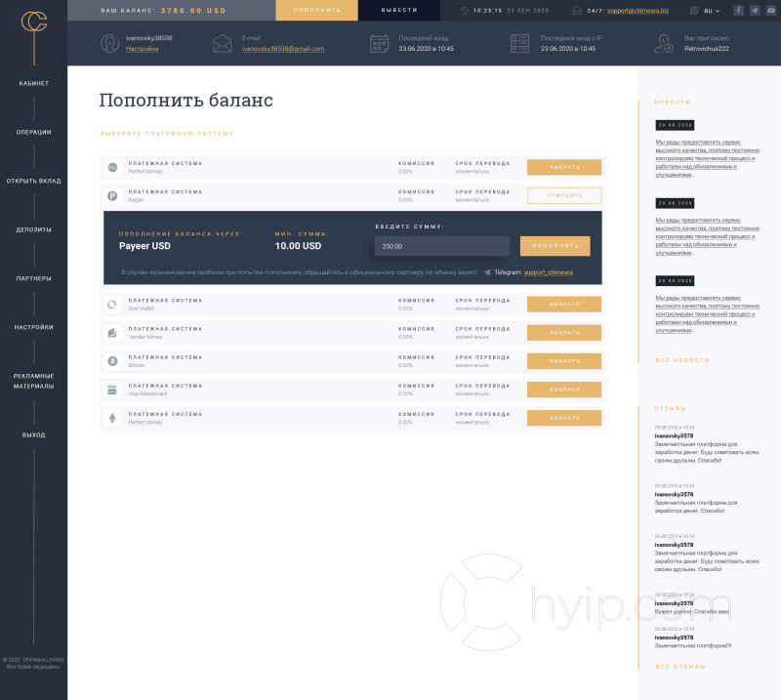The width and height of the screenshot is (781, 700).
Task: Click the PM circle icon in first payment row
Action: click(112, 167)
